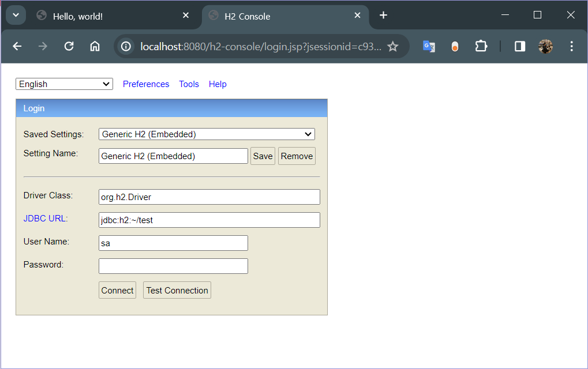This screenshot has width=588, height=369.
Task: Remove the saved setting
Action: coord(297,156)
